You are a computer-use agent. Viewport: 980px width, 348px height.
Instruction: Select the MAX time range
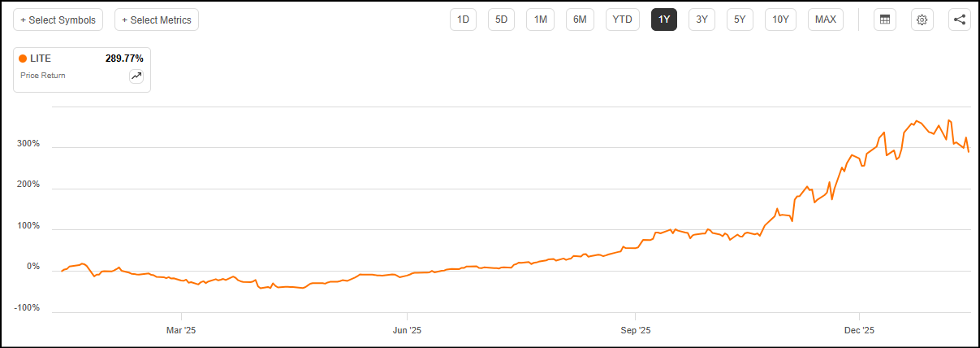(x=826, y=20)
